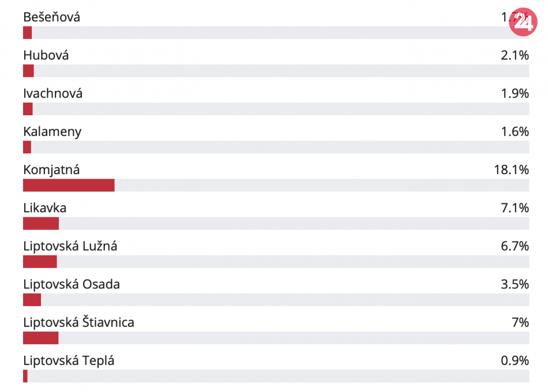The image size is (548, 392).
Task: Click the Likavka red bar
Action: 41,224
